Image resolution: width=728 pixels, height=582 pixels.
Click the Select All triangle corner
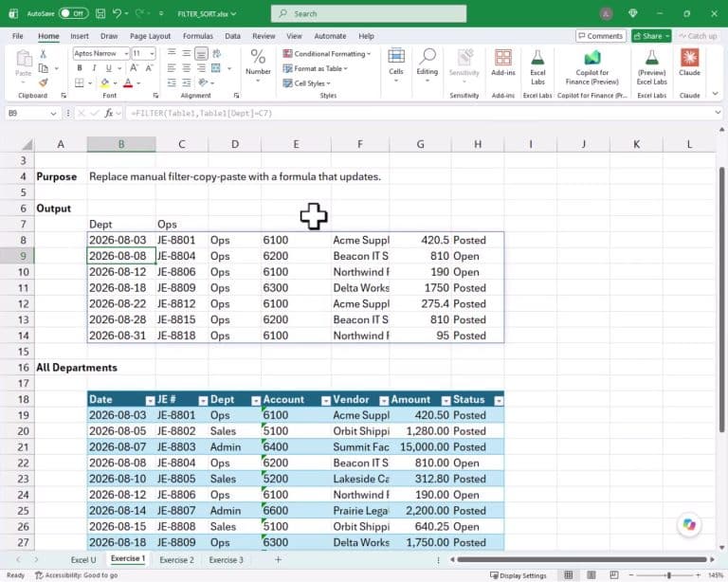click(x=27, y=145)
